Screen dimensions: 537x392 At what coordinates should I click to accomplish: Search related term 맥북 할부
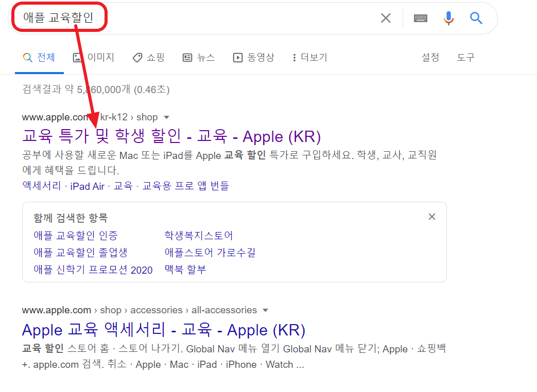pyautogui.click(x=185, y=270)
